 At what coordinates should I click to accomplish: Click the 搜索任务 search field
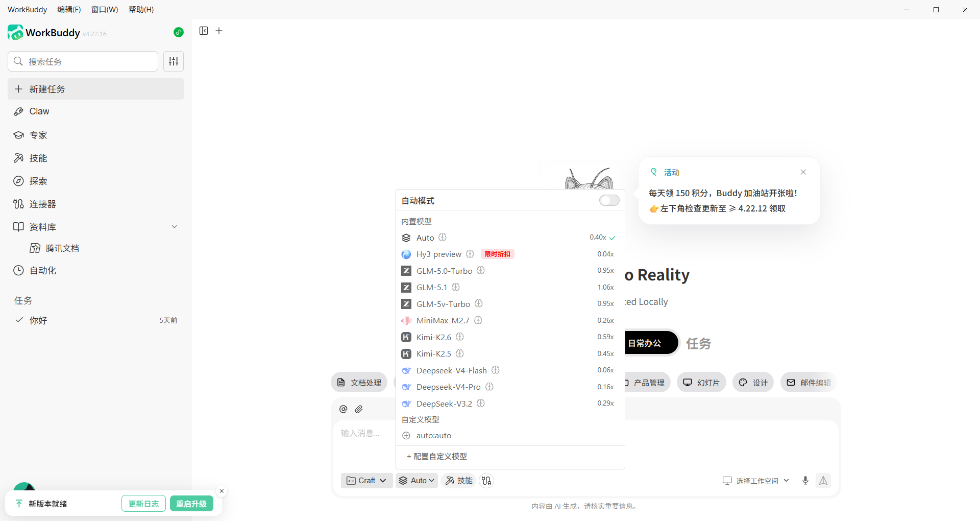[x=83, y=61]
